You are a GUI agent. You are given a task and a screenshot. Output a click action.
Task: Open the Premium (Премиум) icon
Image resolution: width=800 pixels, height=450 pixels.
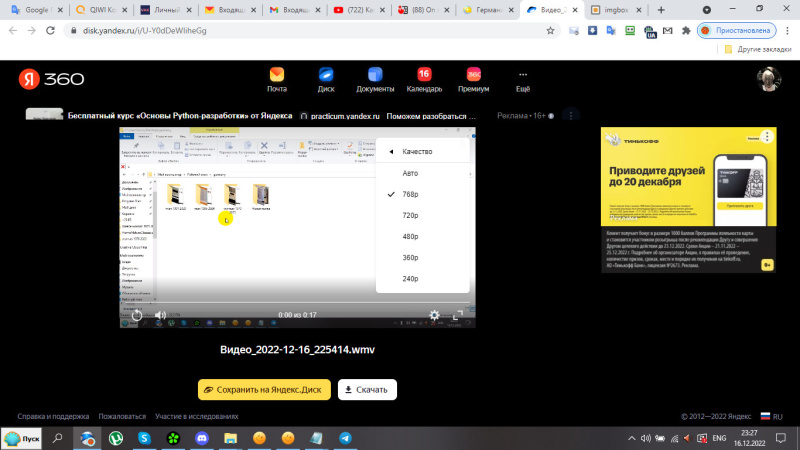click(474, 74)
